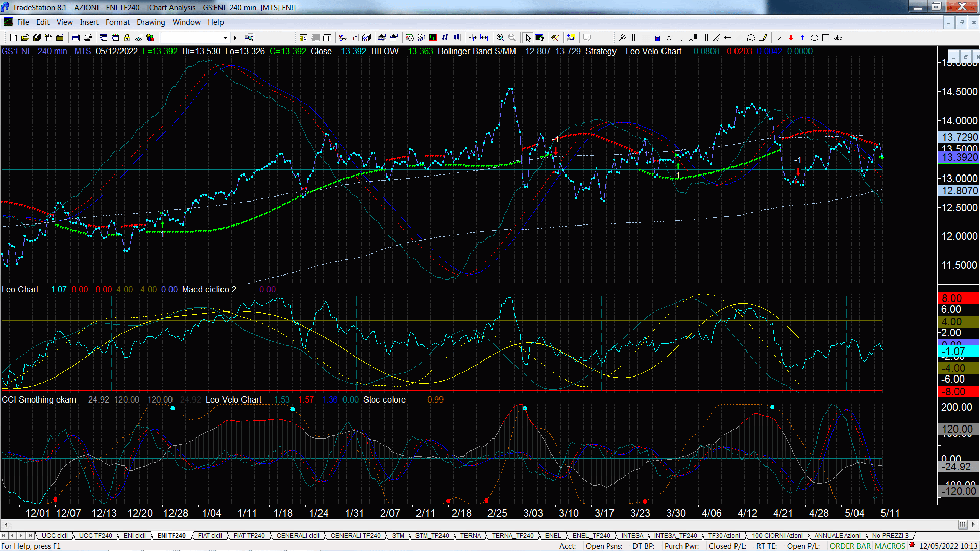
Task: Select the double-headed horizontal arrow tool
Action: click(728, 38)
